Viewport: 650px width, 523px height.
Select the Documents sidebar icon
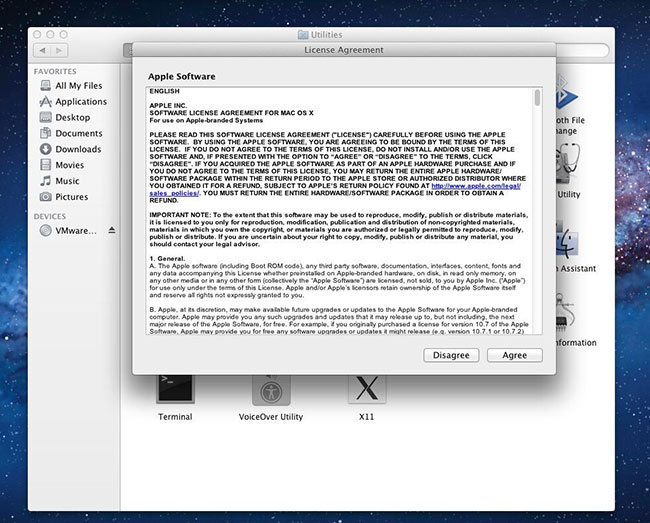pyautogui.click(x=45, y=133)
